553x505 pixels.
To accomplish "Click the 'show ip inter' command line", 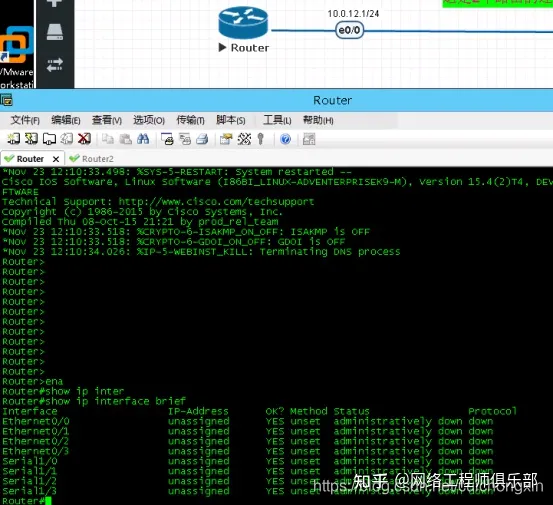I will [63, 391].
